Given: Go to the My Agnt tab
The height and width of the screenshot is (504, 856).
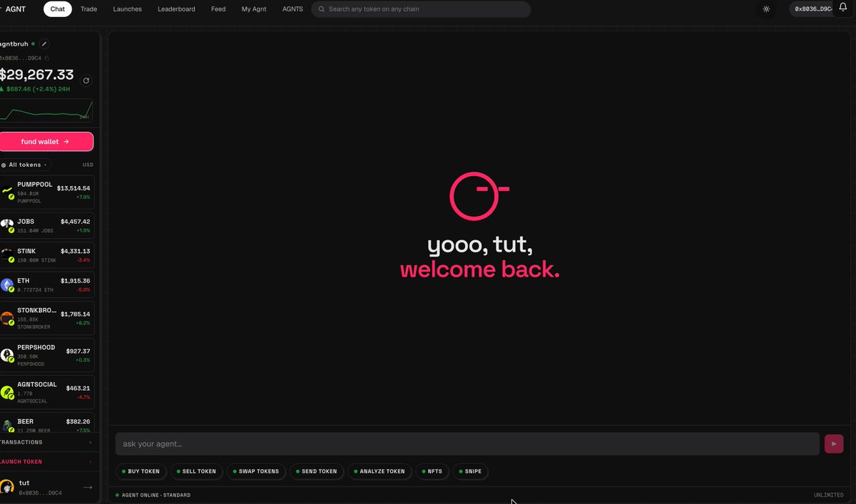Looking at the screenshot, I should click(254, 9).
